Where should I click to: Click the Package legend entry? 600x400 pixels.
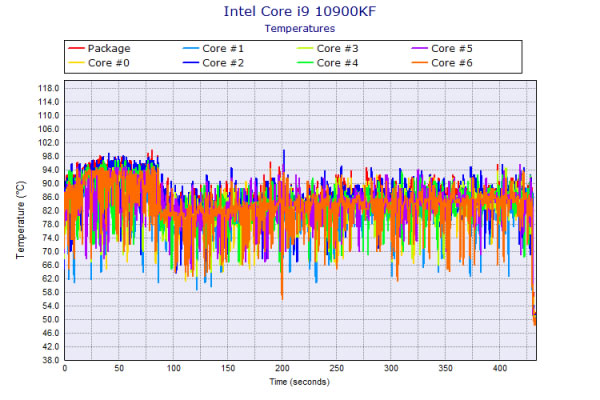(x=99, y=49)
